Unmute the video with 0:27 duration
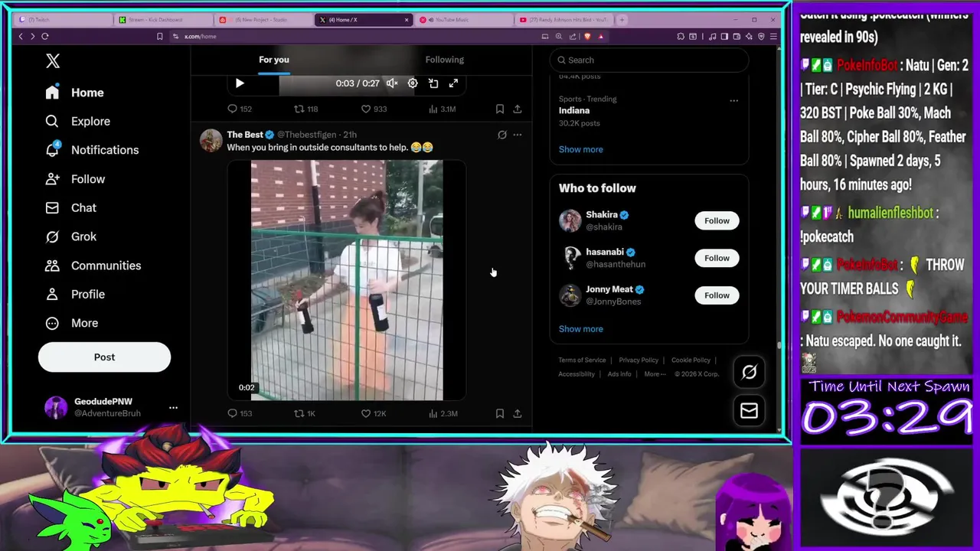The width and height of the screenshot is (980, 551). (x=392, y=83)
